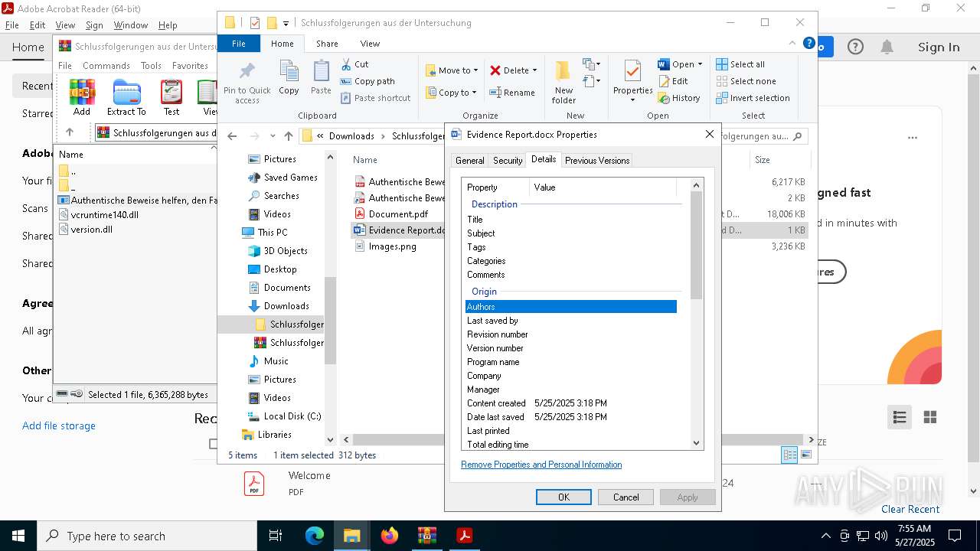
Task: Switch to large icons view in Explorer status bar
Action: click(x=806, y=455)
